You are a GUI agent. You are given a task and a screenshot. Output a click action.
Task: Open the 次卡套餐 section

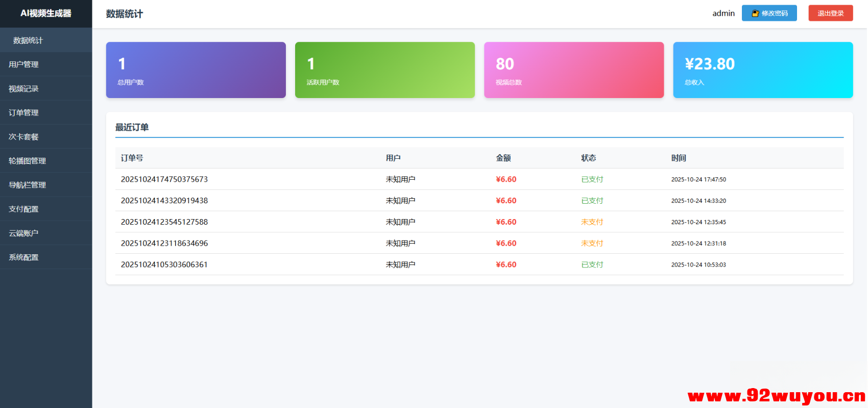click(x=24, y=137)
